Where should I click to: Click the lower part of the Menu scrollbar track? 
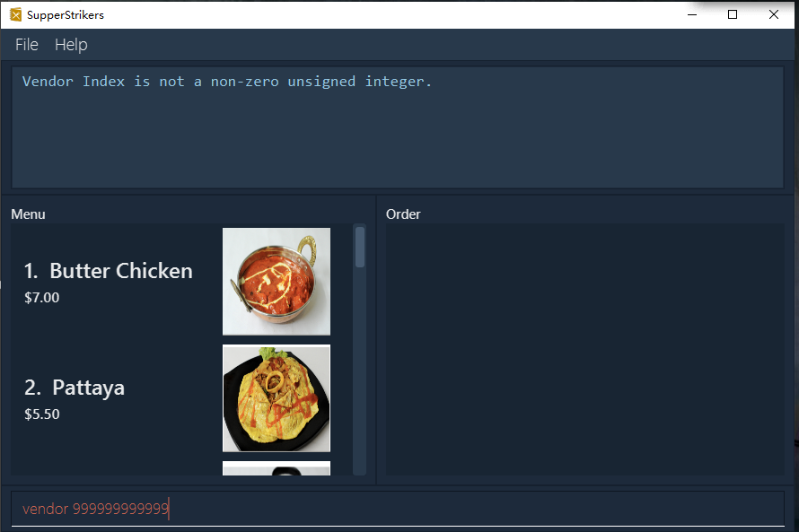pyautogui.click(x=360, y=397)
